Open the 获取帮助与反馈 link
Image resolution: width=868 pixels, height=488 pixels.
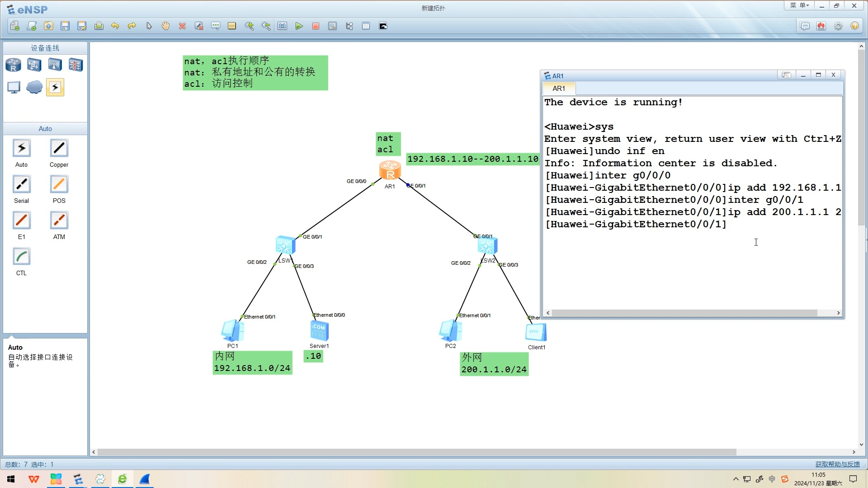click(837, 464)
